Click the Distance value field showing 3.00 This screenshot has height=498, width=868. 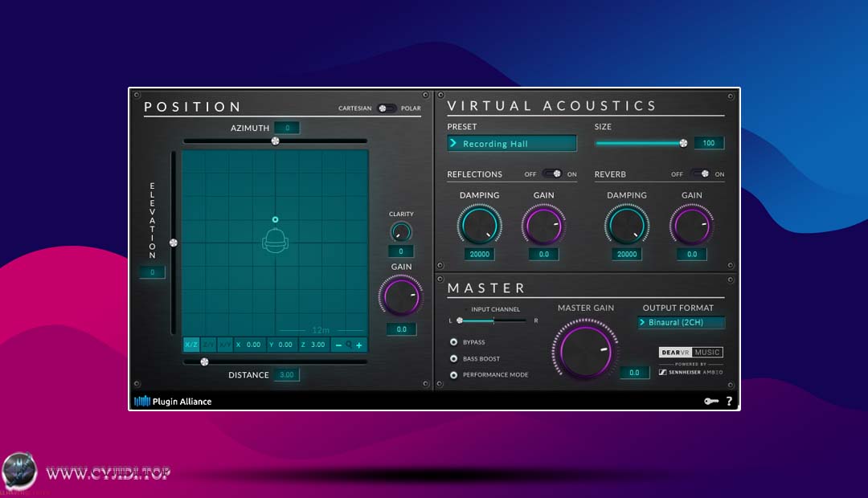[287, 374]
